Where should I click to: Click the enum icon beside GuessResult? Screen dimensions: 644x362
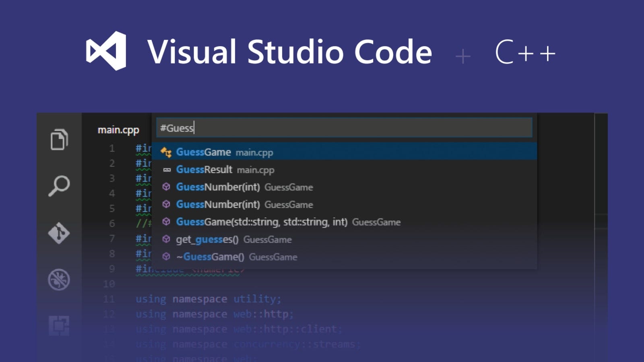coord(167,170)
